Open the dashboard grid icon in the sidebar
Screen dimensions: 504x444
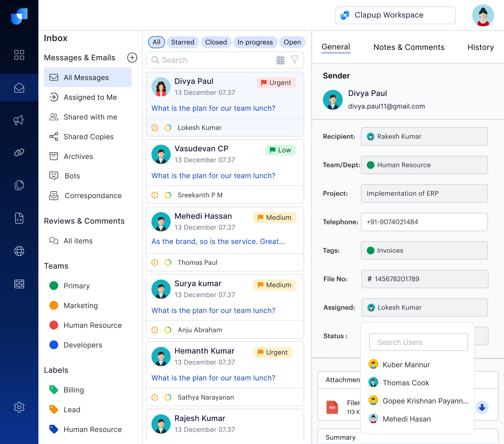[19, 55]
